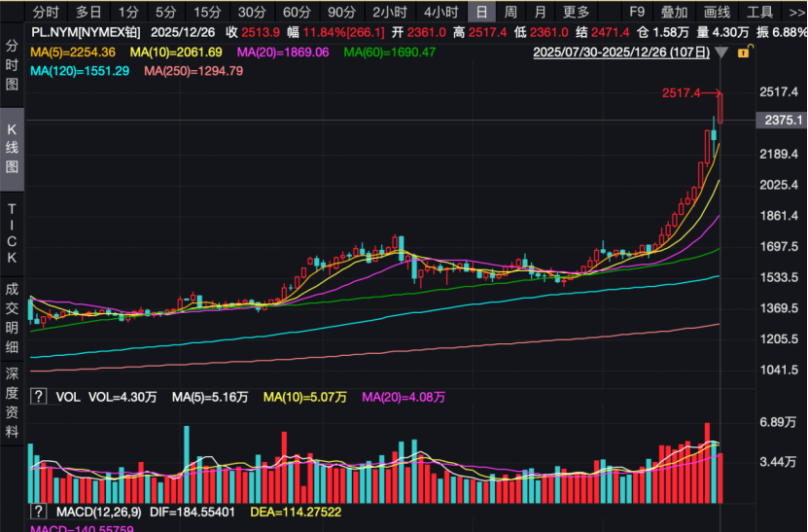Viewport: 808px width, 532px height.
Task: Click the DEA=114.27522 value
Action: pyautogui.click(x=296, y=512)
